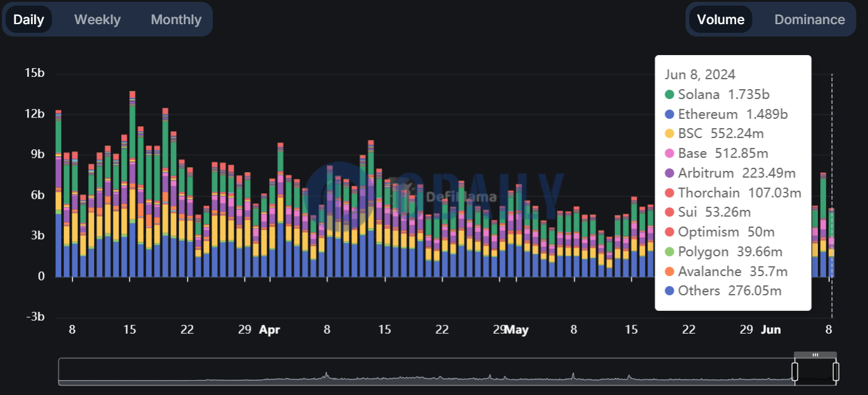The width and height of the screenshot is (868, 395).
Task: Click the "Jun" x-axis month label
Action: pyautogui.click(x=771, y=330)
